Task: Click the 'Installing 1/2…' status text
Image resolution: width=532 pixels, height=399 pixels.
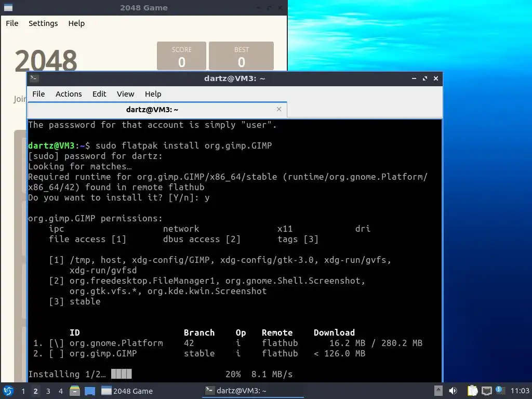Action: click(x=67, y=374)
